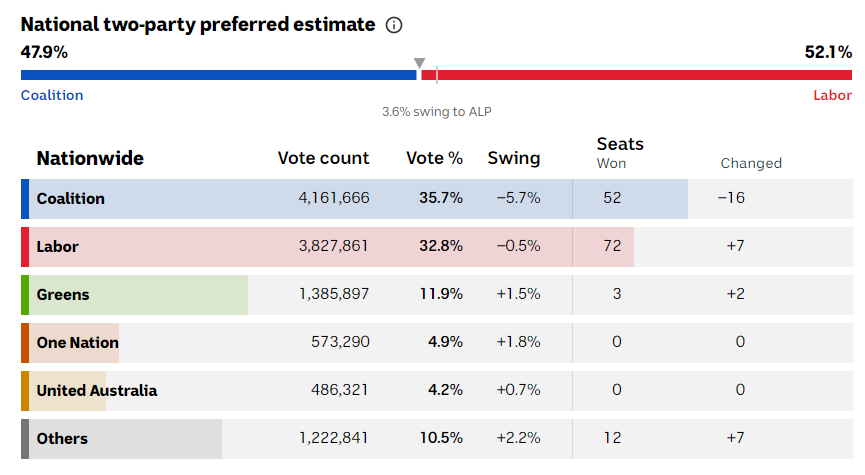Click the grey triangle marker on the bar

(x=419, y=64)
